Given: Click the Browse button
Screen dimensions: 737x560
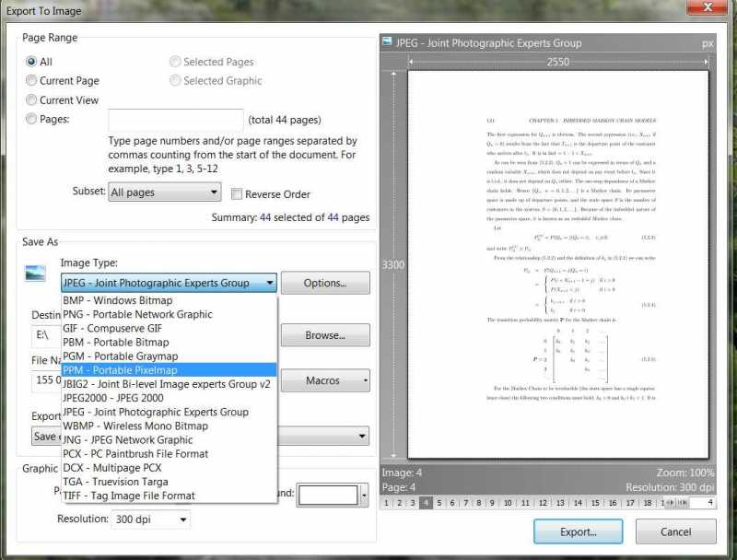Looking at the screenshot, I should 325,334.
